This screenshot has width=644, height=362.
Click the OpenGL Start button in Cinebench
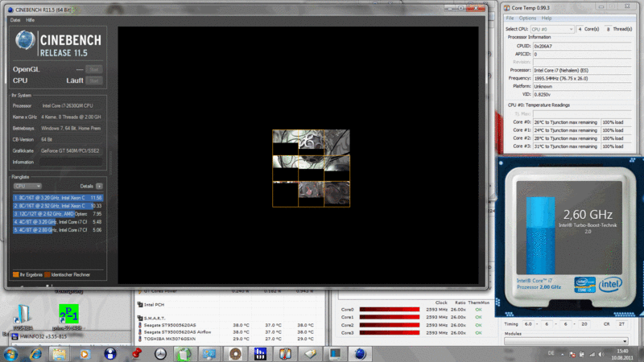[x=94, y=69]
